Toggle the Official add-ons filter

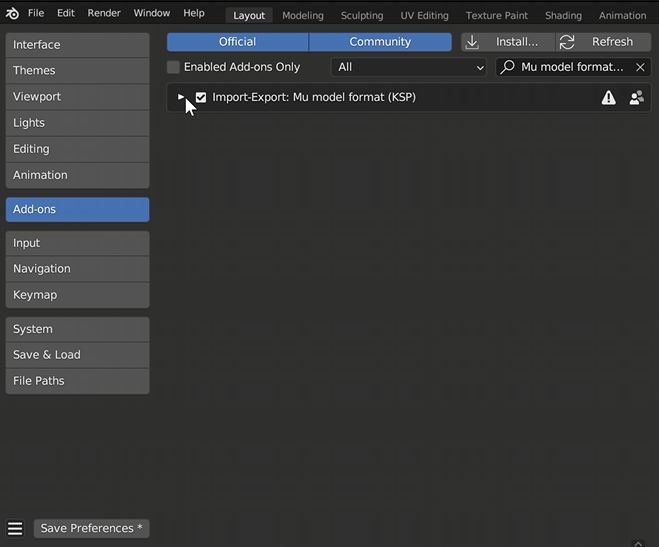[x=237, y=42]
